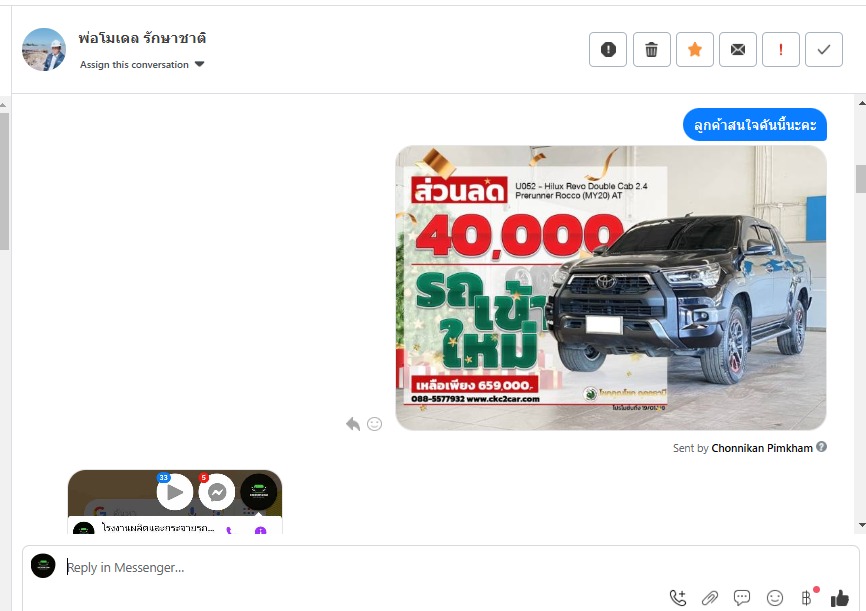Click the Chonnikan Pimkham sender name
The width and height of the screenshot is (866, 611).
(762, 448)
